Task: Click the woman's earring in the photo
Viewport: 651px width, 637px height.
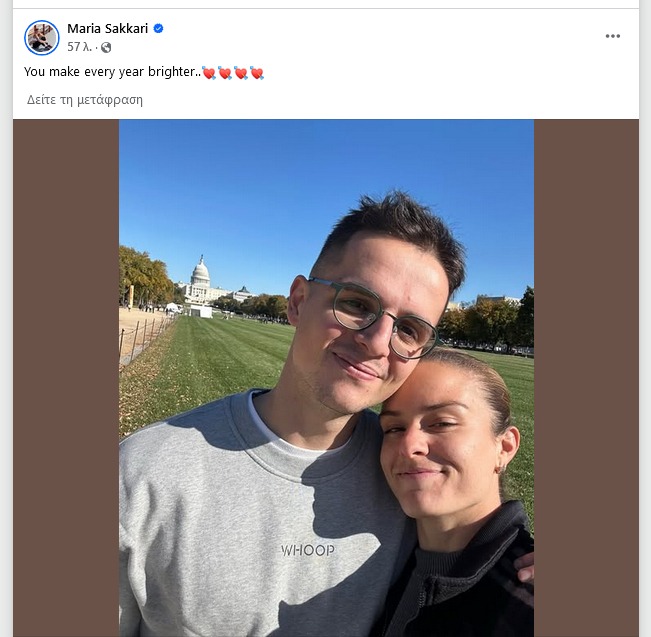Action: 501,470
